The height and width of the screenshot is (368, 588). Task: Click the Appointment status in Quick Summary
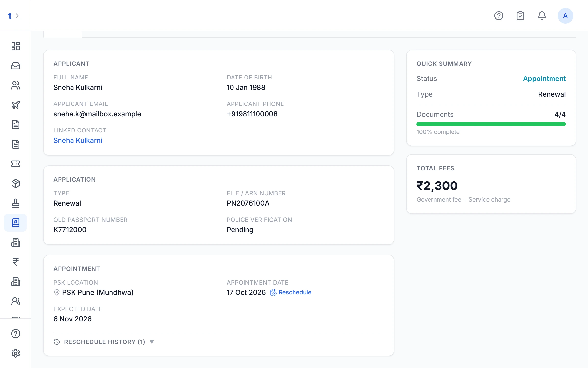coord(544,79)
